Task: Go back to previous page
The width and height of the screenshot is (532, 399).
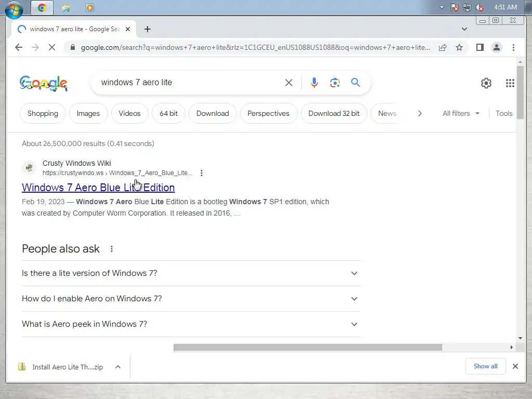Action: [x=19, y=47]
